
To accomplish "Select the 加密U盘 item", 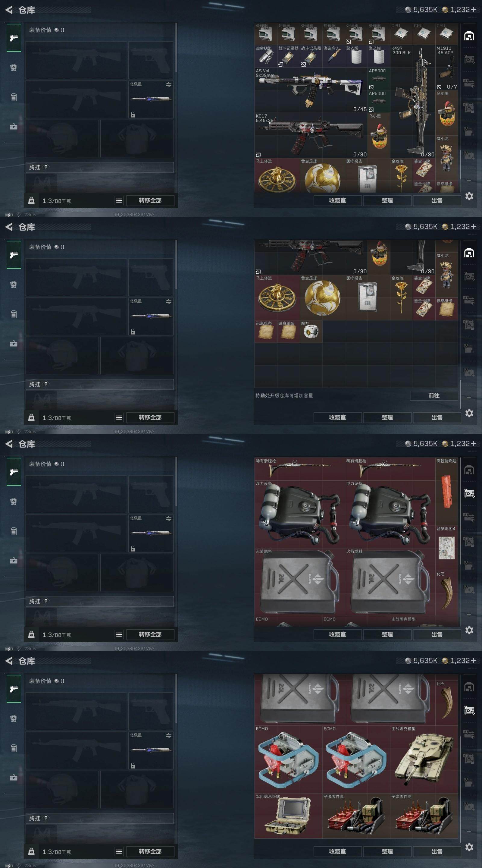I will pyautogui.click(x=266, y=57).
